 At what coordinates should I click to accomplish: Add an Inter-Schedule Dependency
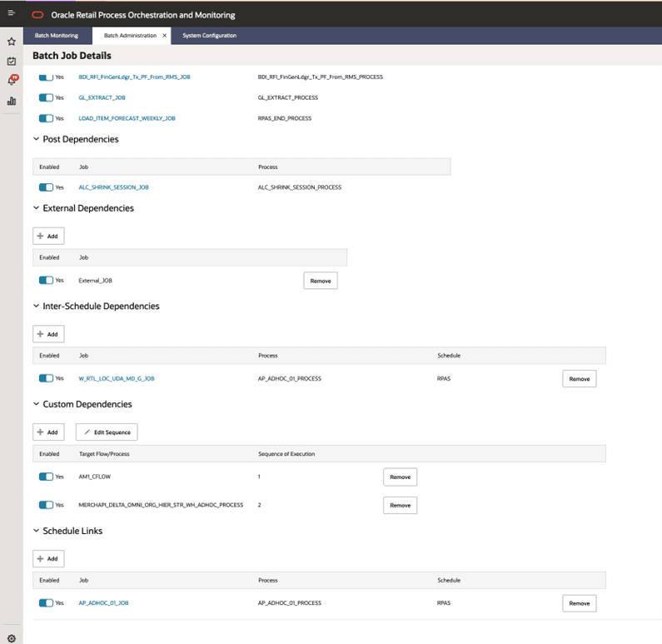coord(48,334)
